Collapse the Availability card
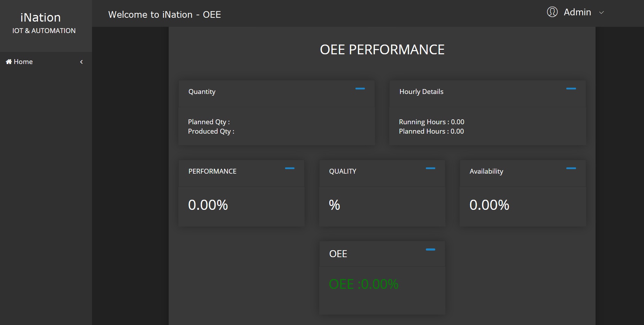Viewport: 644px width, 325px height. (571, 168)
